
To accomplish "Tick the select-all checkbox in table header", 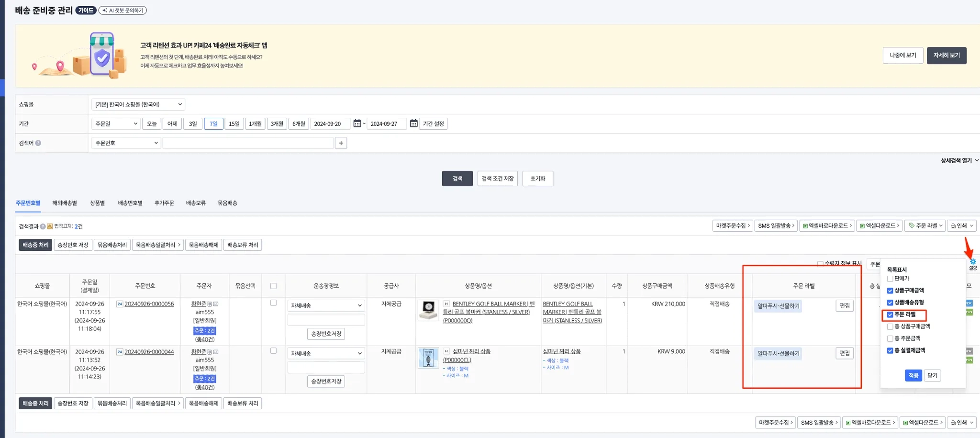I will click(x=273, y=286).
